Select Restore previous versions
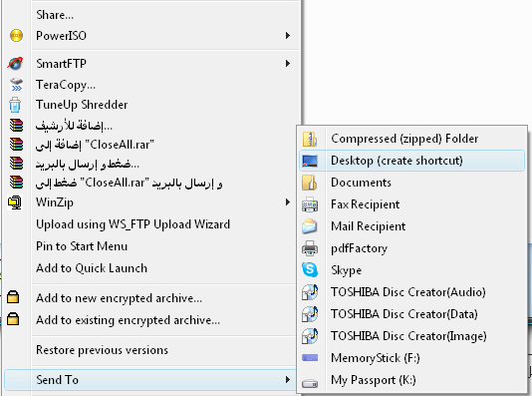532x396 pixels. 103,350
